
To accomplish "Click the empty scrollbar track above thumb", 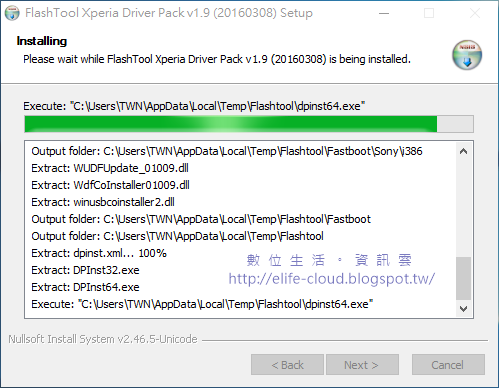I will pos(463,207).
